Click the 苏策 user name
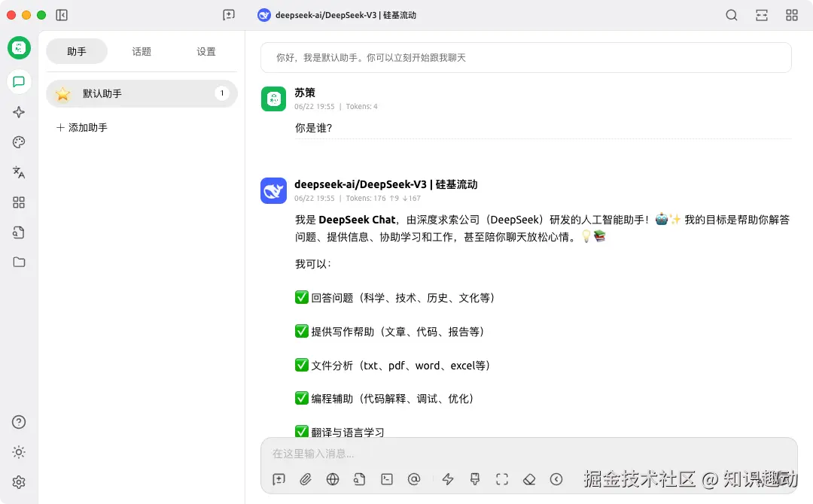813x504 pixels. coord(305,93)
